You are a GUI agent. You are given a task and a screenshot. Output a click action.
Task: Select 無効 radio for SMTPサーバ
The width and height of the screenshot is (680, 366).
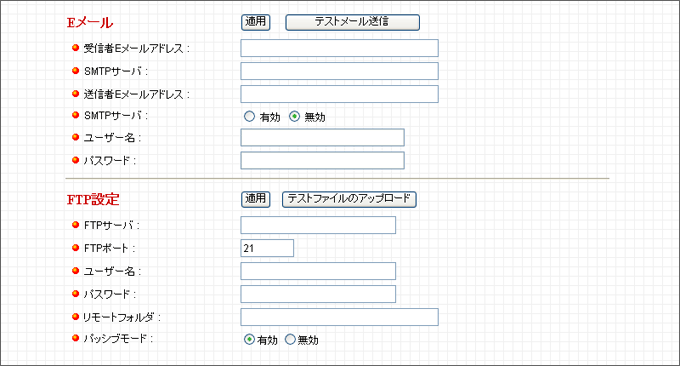[294, 116]
